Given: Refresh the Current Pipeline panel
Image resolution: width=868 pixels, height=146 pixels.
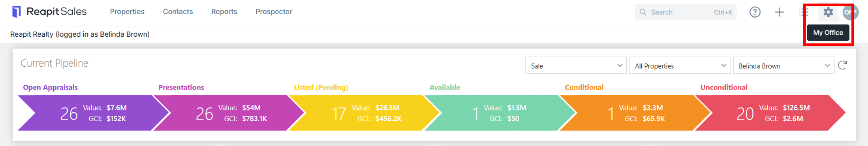Looking at the screenshot, I should pos(843,65).
